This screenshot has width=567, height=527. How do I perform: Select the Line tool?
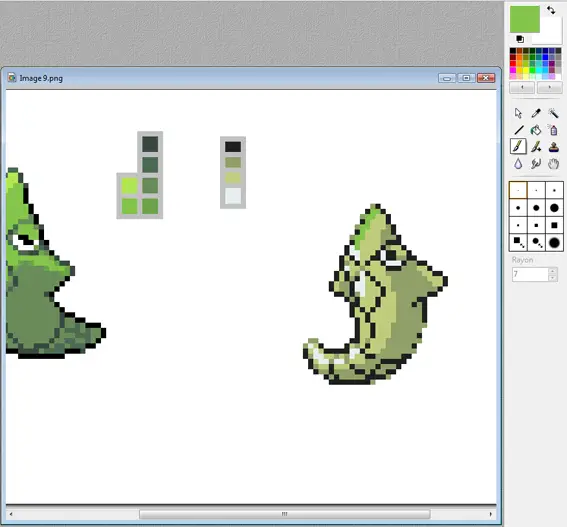[518, 130]
